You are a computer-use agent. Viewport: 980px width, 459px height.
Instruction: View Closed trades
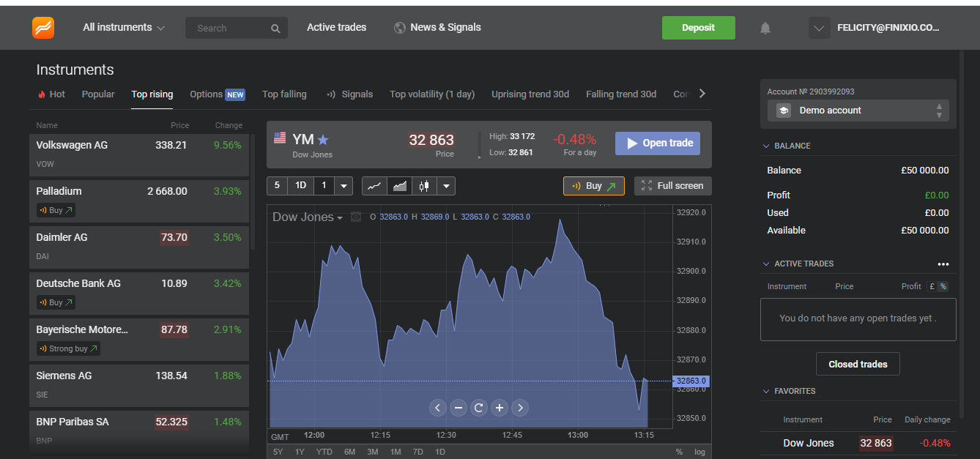click(x=858, y=364)
